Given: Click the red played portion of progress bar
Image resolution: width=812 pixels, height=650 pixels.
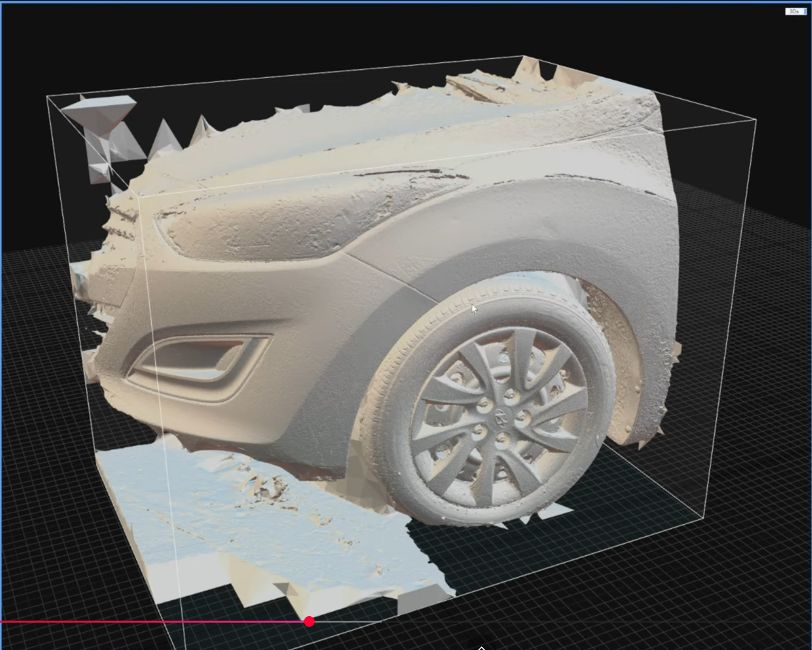Looking at the screenshot, I should [x=152, y=622].
